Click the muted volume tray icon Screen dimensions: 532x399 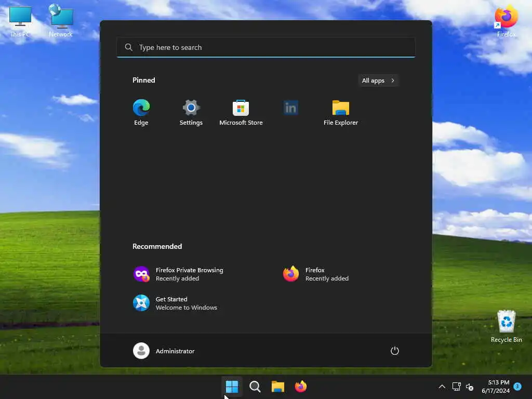click(470, 387)
